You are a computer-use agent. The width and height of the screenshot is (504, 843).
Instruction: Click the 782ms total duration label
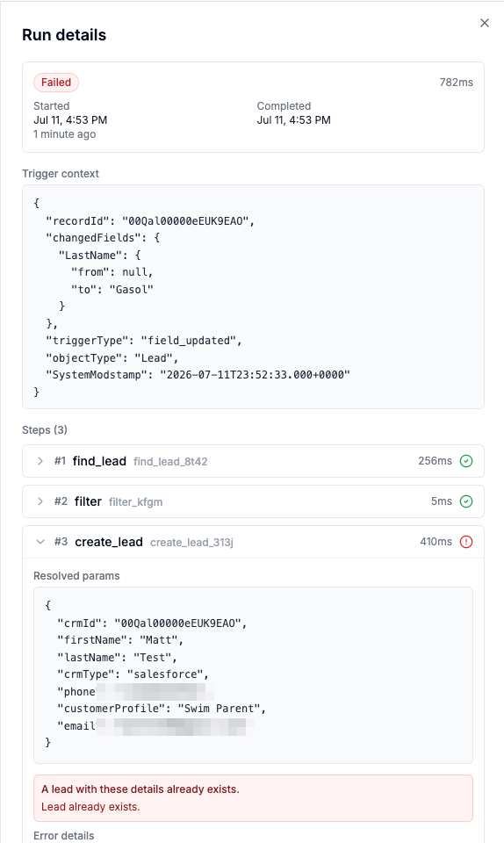[457, 83]
